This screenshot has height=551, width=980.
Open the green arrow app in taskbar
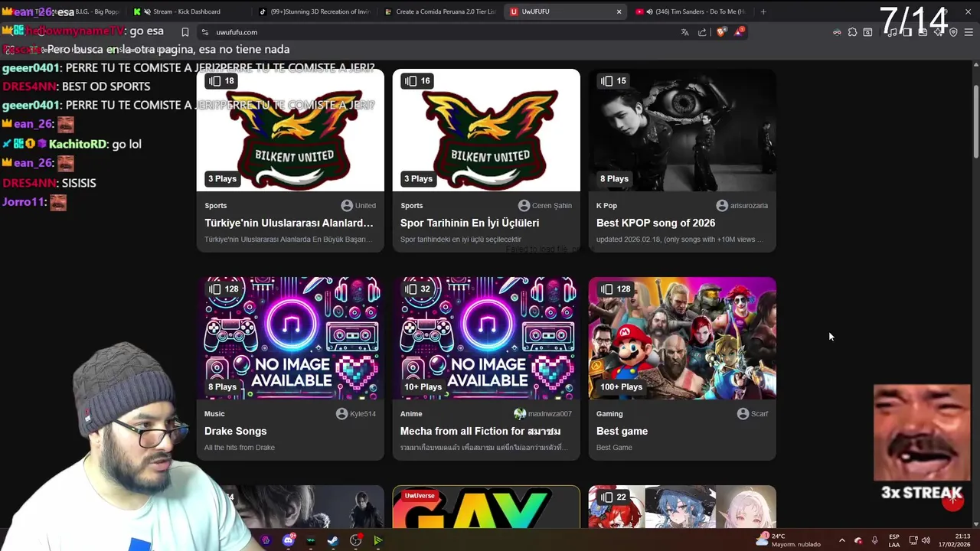click(x=377, y=540)
